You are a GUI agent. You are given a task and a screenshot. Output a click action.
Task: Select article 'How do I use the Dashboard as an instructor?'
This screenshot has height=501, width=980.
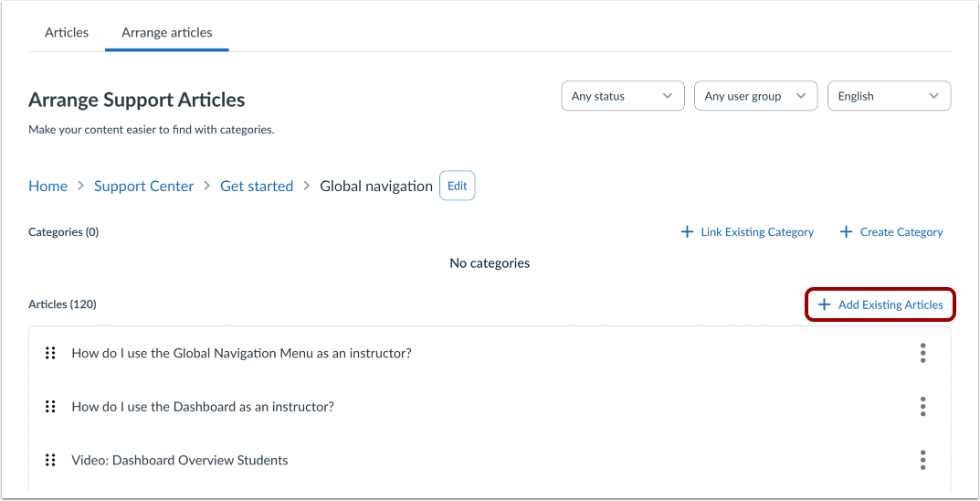(x=203, y=407)
